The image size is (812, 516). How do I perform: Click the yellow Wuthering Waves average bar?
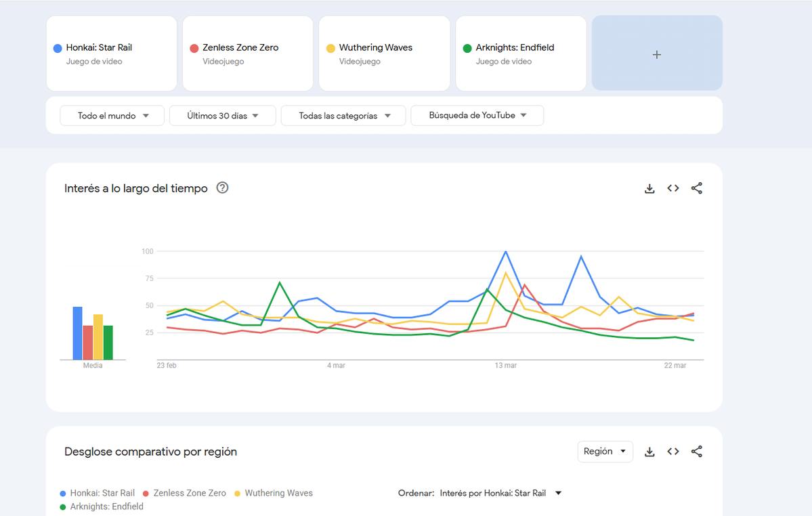point(98,337)
